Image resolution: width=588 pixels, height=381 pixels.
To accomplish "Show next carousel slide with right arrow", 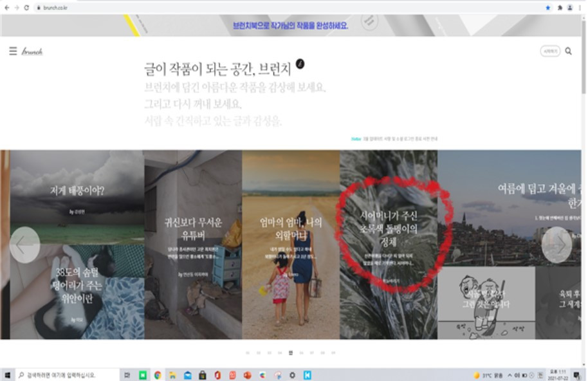I will click(556, 245).
